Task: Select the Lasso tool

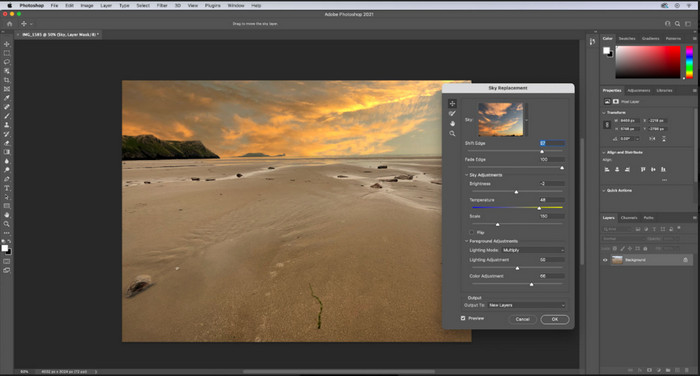Action: coord(7,62)
